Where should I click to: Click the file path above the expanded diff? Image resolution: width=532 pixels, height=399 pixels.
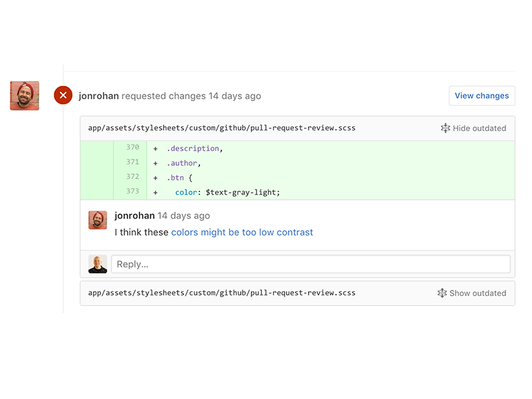tap(221, 128)
